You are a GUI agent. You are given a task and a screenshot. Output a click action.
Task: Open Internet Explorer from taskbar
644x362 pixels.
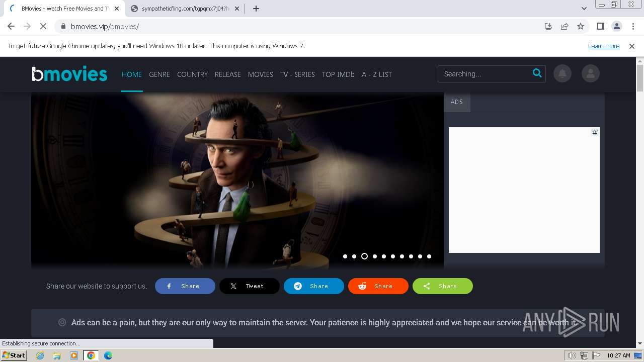40,355
